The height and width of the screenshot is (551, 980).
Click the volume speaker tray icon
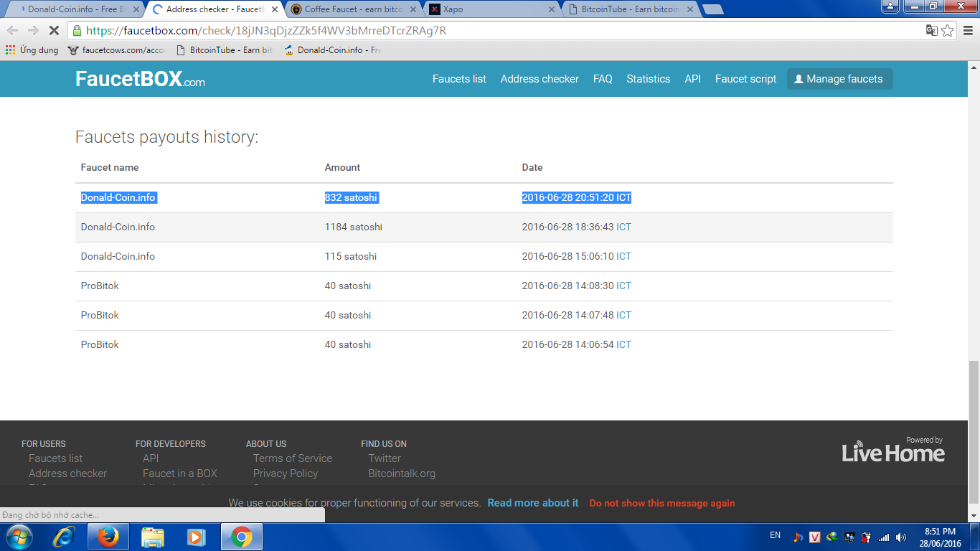[901, 537]
